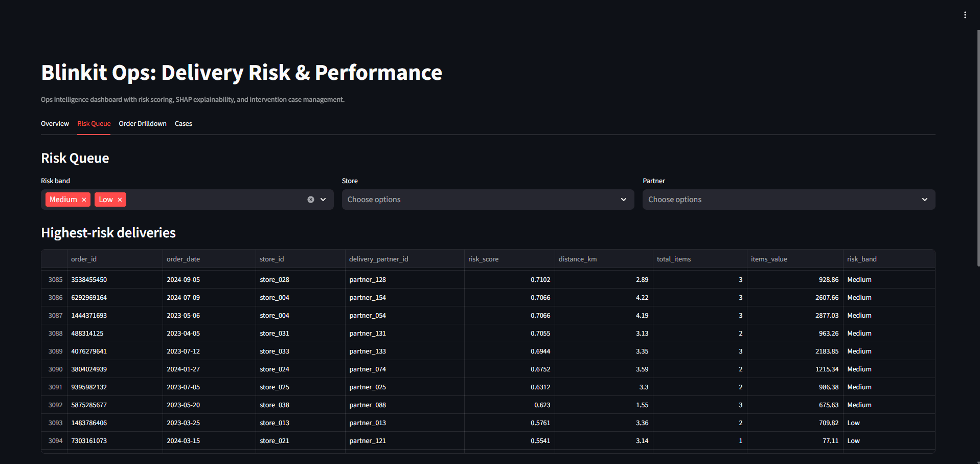Screen dimensions: 980x464
Task: Click the risk score 0.7102 cell
Action: [x=510, y=280]
